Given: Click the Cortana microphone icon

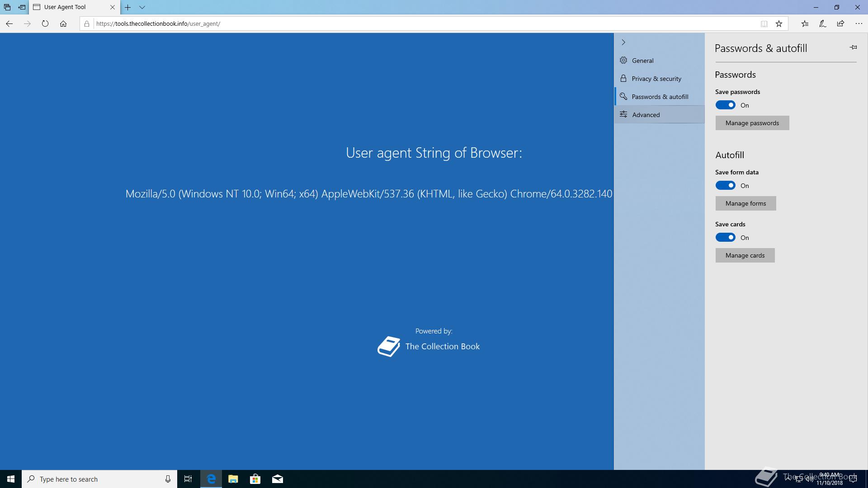Looking at the screenshot, I should (x=168, y=479).
